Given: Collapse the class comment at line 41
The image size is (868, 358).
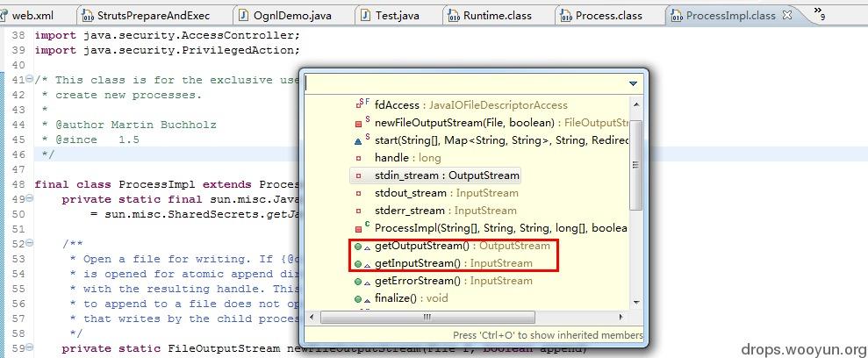Looking at the screenshot, I should point(29,79).
